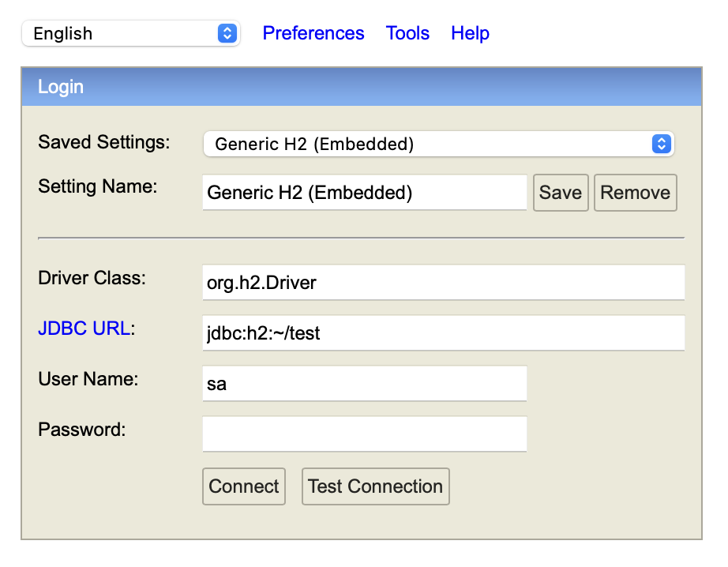Screen dimensions: 728x567
Task: Click the Test Connection button
Action: click(x=376, y=486)
